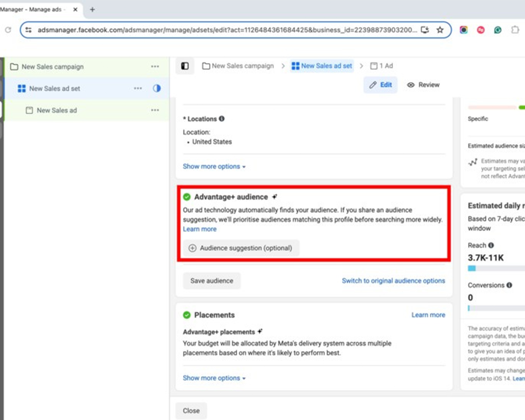
Task: Switch to original audience options
Action: tap(394, 281)
